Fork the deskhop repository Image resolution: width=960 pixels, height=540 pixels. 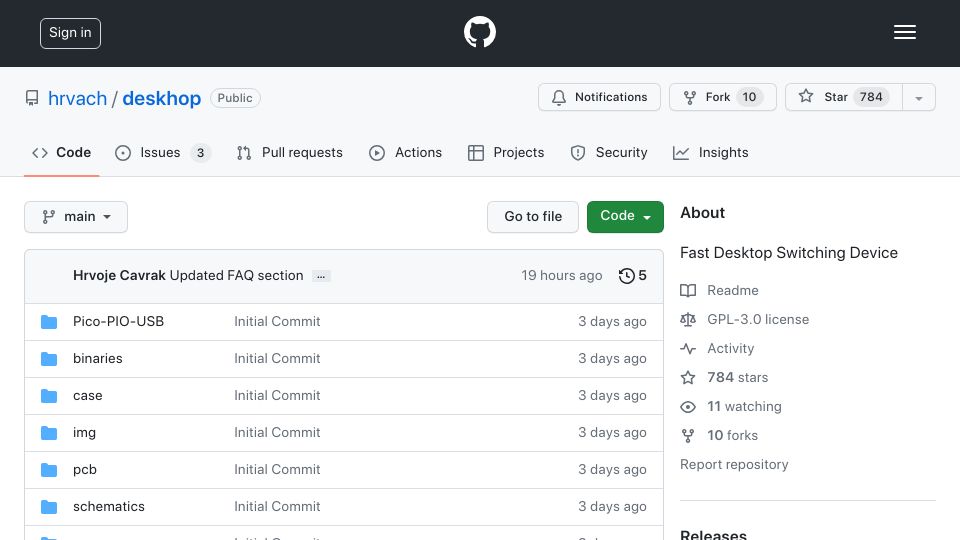(x=722, y=97)
